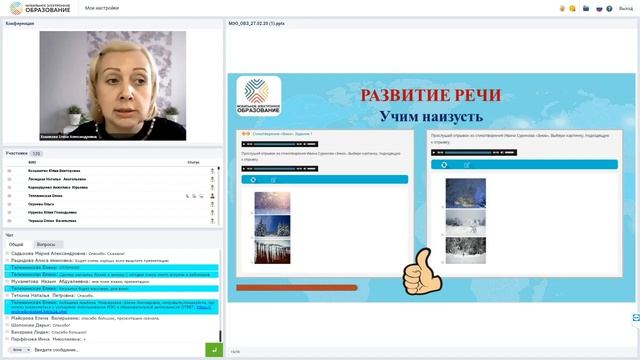
Task: Play the second audio clip in left slide panel
Action: click(244, 169)
